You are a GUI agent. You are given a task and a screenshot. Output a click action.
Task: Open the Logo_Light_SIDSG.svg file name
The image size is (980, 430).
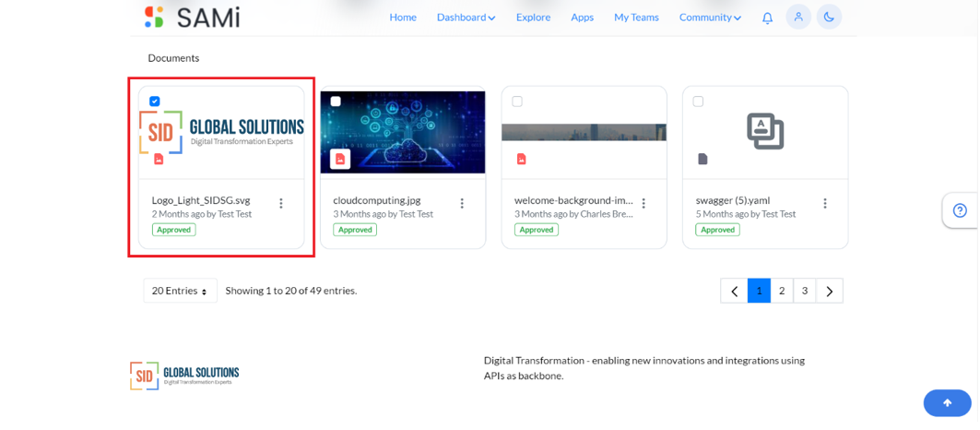pos(201,201)
